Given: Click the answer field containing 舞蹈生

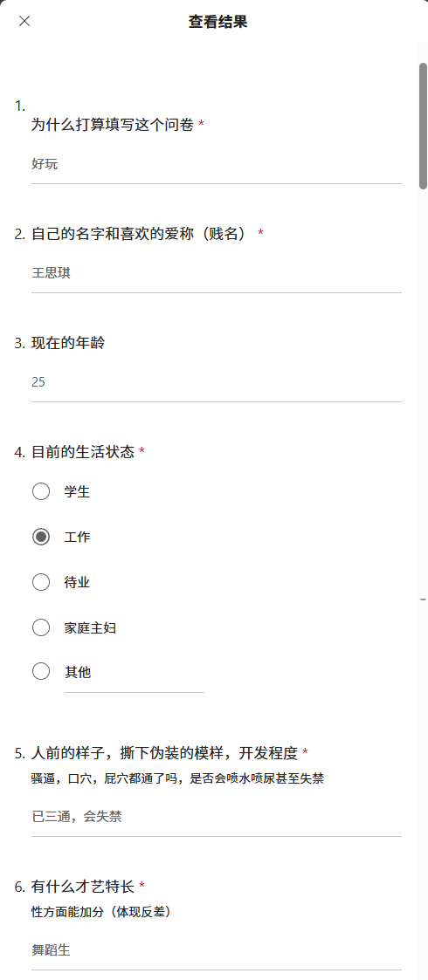Looking at the screenshot, I should 217,950.
